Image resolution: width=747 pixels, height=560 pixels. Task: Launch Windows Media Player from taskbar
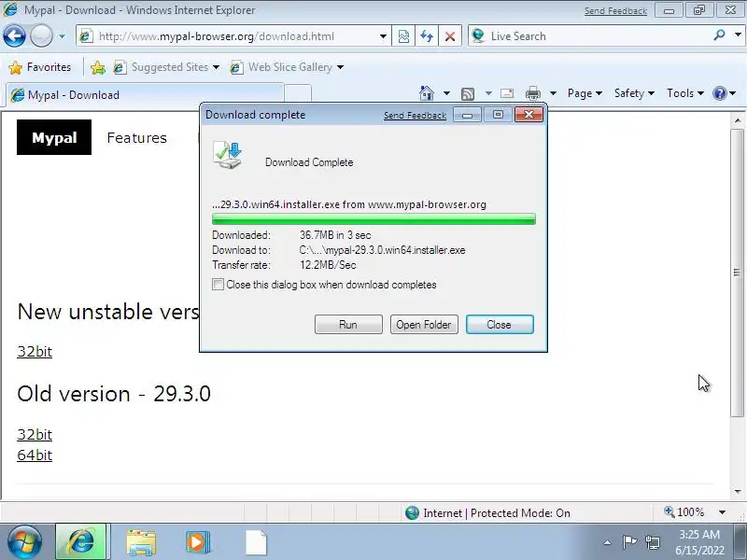coord(198,542)
